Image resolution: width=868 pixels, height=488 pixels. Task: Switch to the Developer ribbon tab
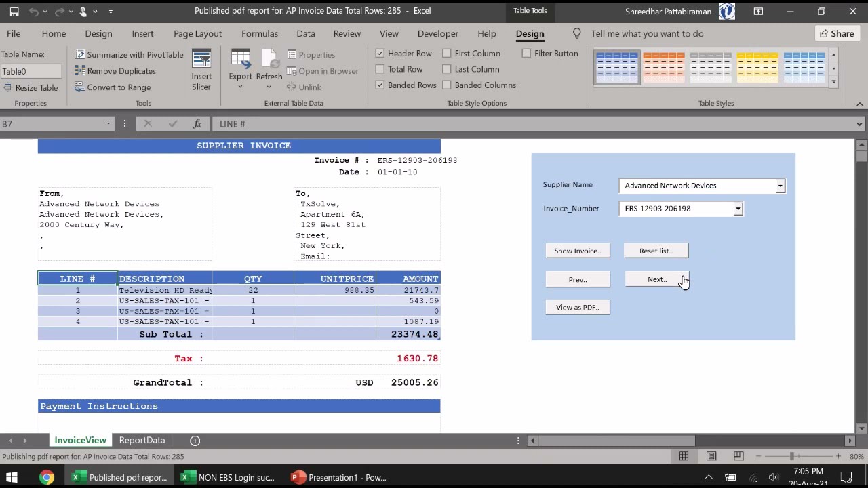pos(438,33)
